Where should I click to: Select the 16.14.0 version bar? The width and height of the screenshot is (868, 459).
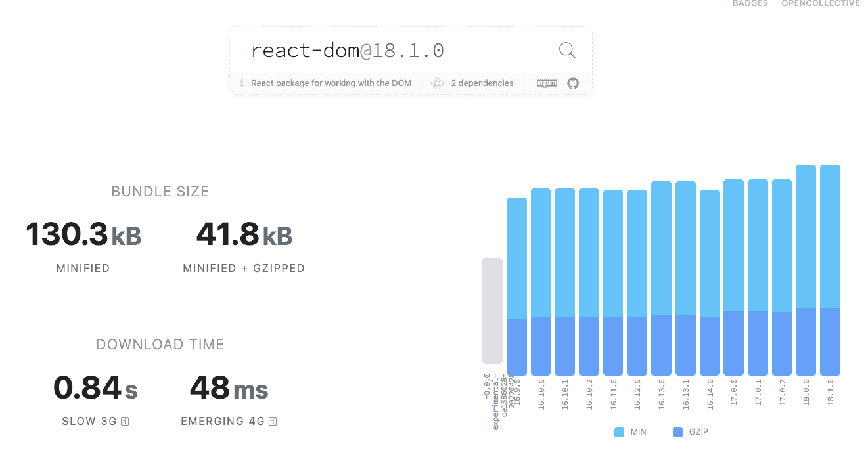[x=710, y=282]
